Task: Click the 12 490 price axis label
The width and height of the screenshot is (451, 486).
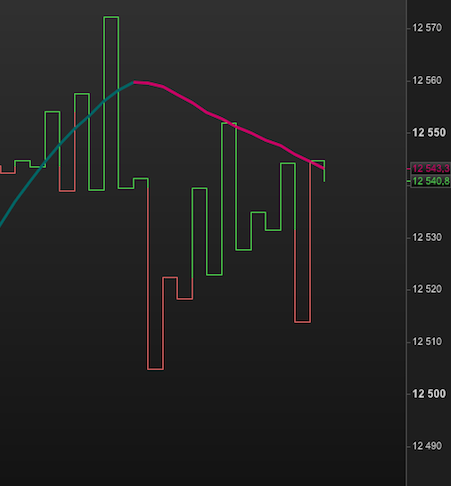Action: [427, 446]
